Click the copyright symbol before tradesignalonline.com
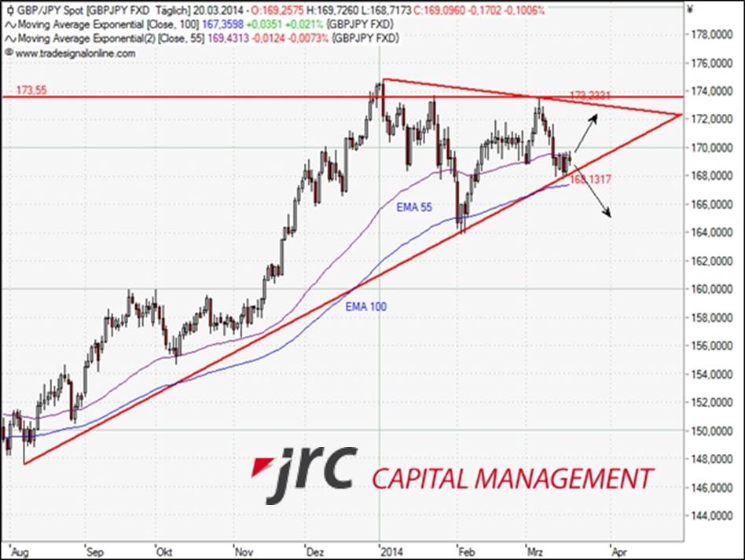Screen dimensions: 745x560 point(9,53)
